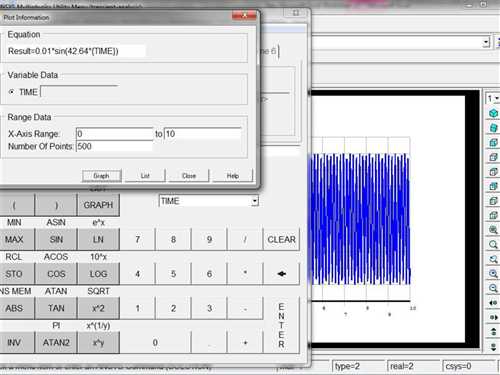The width and height of the screenshot is (500, 375).
Task: Click the number 1 key
Action: [x=138, y=308]
